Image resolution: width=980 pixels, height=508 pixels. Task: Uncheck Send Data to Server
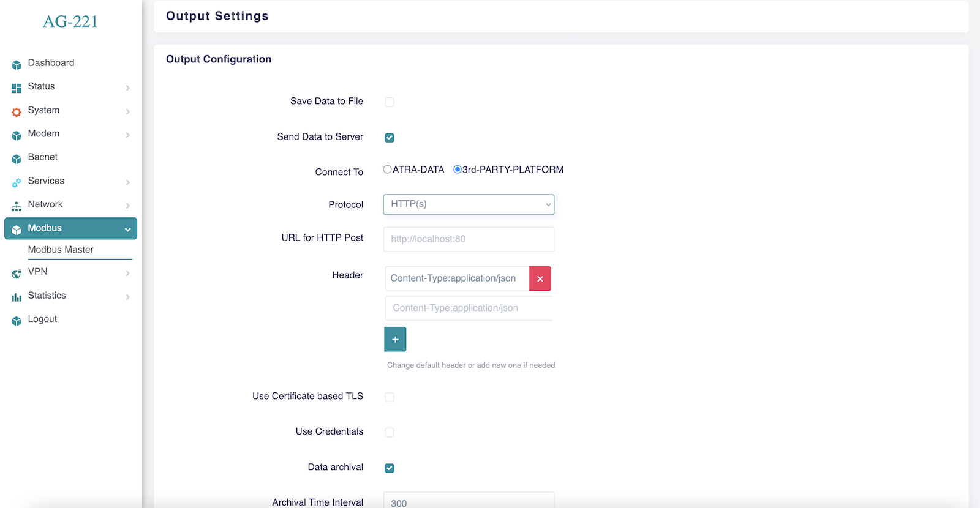coord(390,138)
